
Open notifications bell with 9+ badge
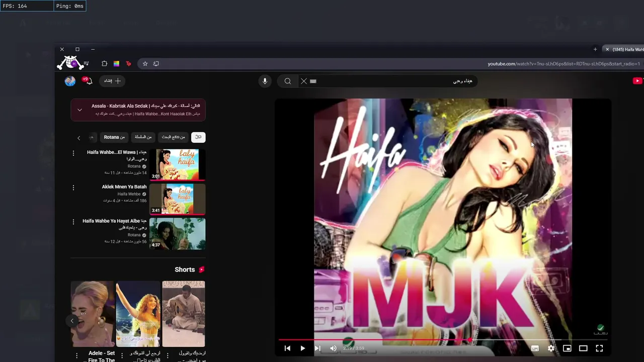pos(88,80)
